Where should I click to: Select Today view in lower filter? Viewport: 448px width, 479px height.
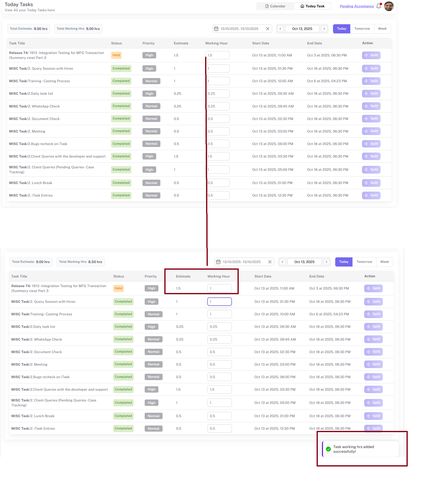(x=344, y=262)
